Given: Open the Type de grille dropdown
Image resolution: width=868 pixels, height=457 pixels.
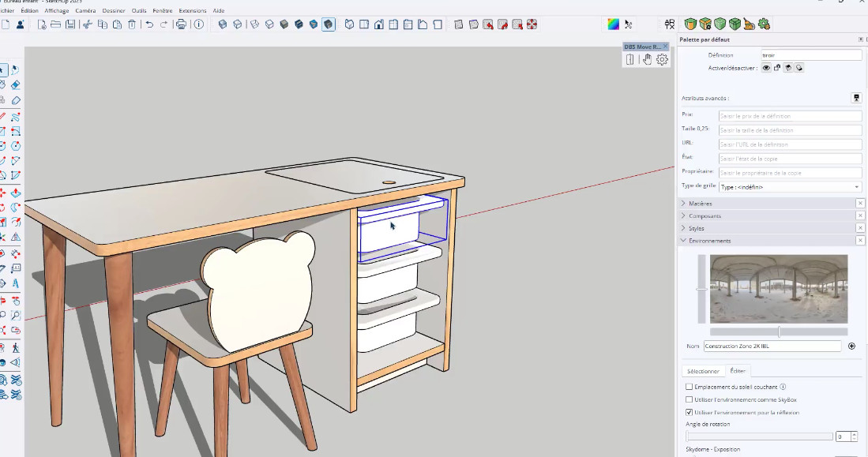Looking at the screenshot, I should (x=790, y=187).
